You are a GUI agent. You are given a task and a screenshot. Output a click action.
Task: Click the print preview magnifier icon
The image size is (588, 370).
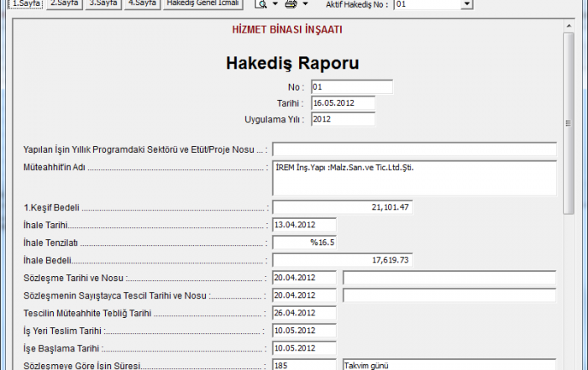click(261, 4)
